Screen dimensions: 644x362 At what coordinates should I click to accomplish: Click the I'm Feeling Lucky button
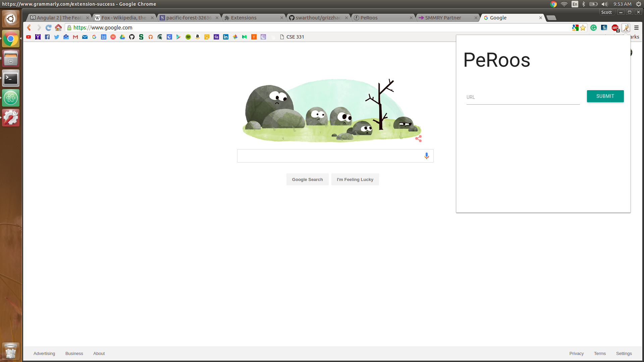355,179
